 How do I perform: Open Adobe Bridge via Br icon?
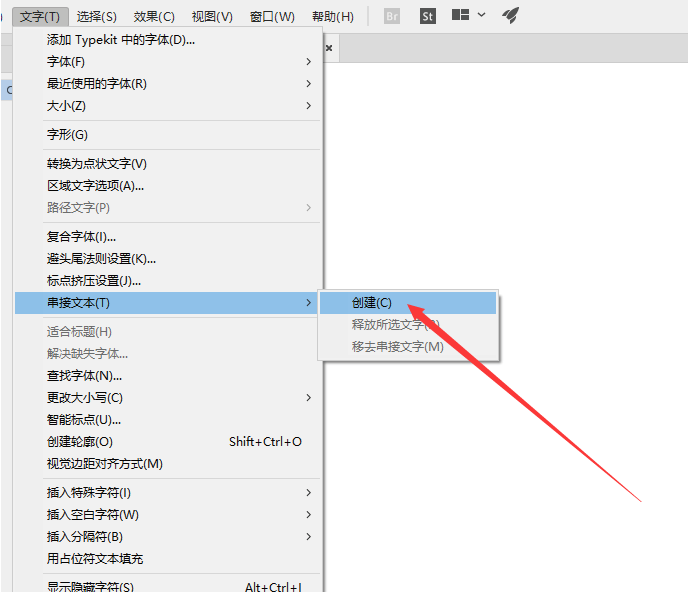[x=392, y=17]
